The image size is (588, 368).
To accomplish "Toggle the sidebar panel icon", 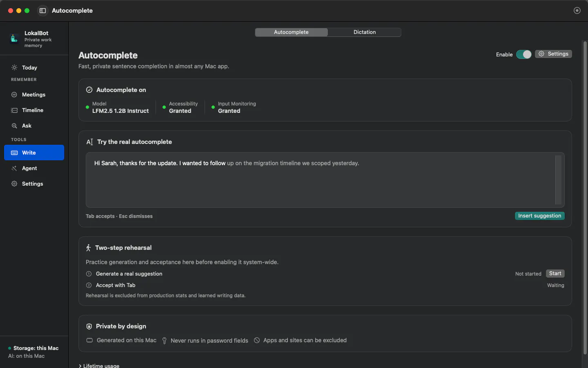I will pos(42,11).
